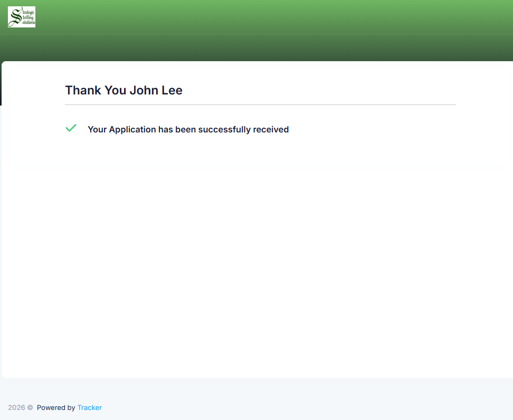Click the light green top header banner

264,17
